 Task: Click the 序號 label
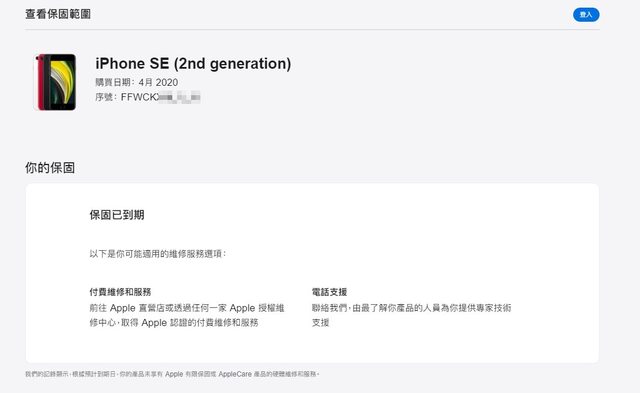click(106, 97)
